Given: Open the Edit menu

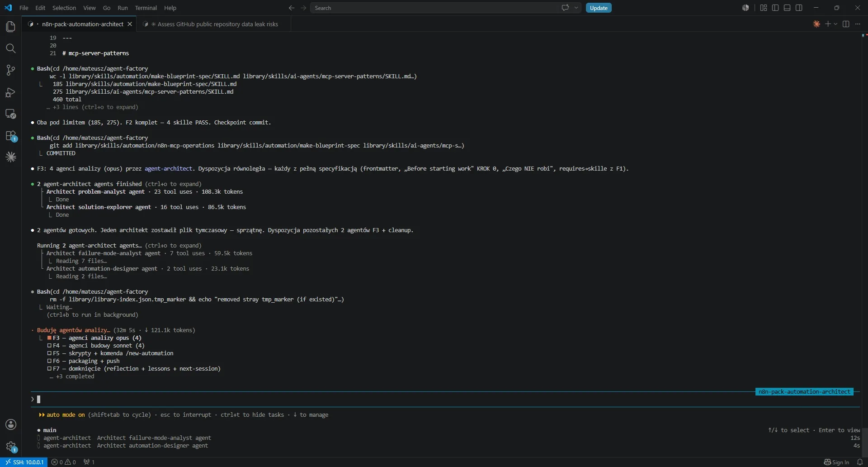Looking at the screenshot, I should click(40, 8).
